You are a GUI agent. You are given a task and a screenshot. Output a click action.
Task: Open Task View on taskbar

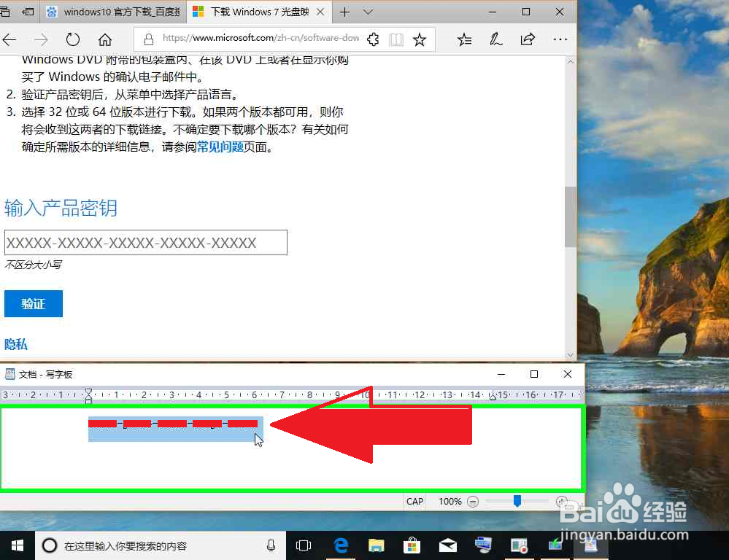pyautogui.click(x=303, y=545)
